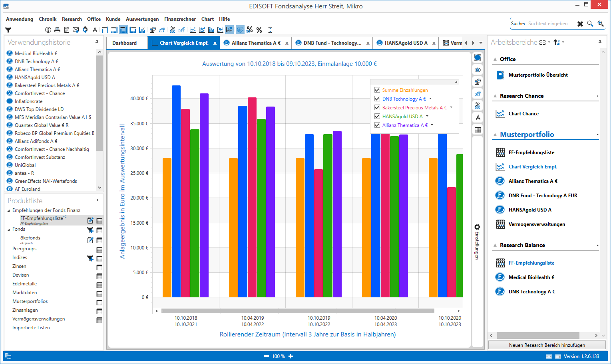Open dropdown arrow next to DNB Technology legend
The width and height of the screenshot is (611, 364).
coord(430,99)
